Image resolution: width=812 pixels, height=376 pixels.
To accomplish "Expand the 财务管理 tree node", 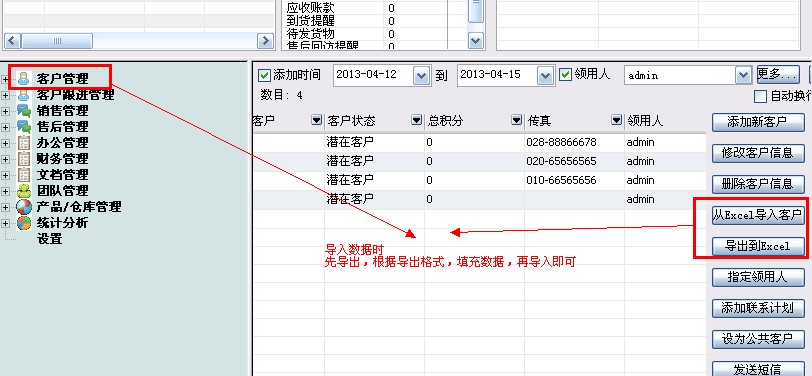I will (6, 160).
